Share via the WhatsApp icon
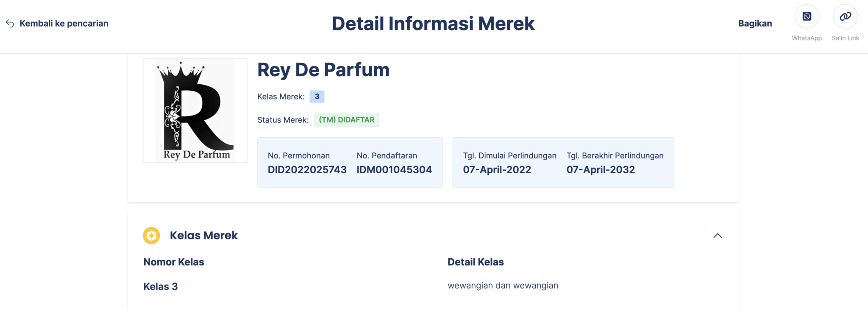This screenshot has width=868, height=310. tap(807, 17)
